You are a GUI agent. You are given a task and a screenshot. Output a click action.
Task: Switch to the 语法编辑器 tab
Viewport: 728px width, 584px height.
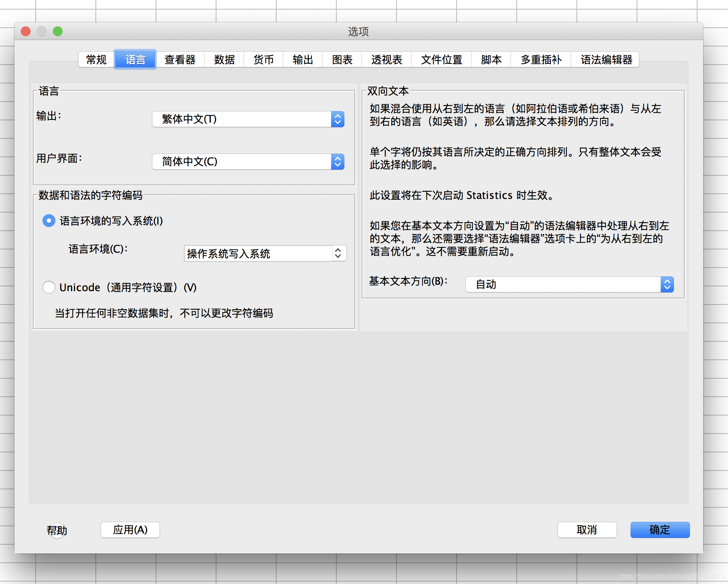(605, 60)
